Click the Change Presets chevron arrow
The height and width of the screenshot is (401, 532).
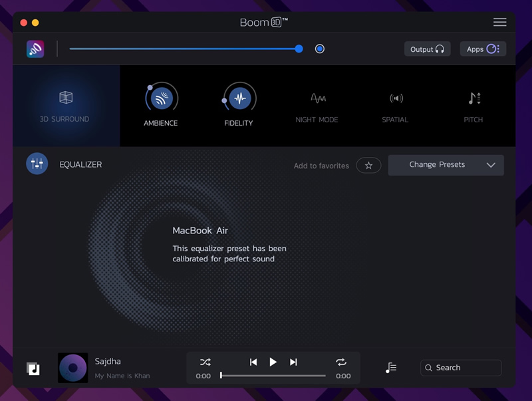(491, 165)
